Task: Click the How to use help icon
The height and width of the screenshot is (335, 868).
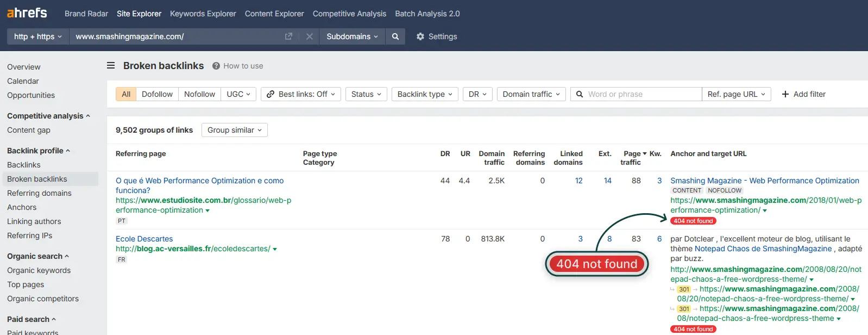Action: (x=216, y=66)
